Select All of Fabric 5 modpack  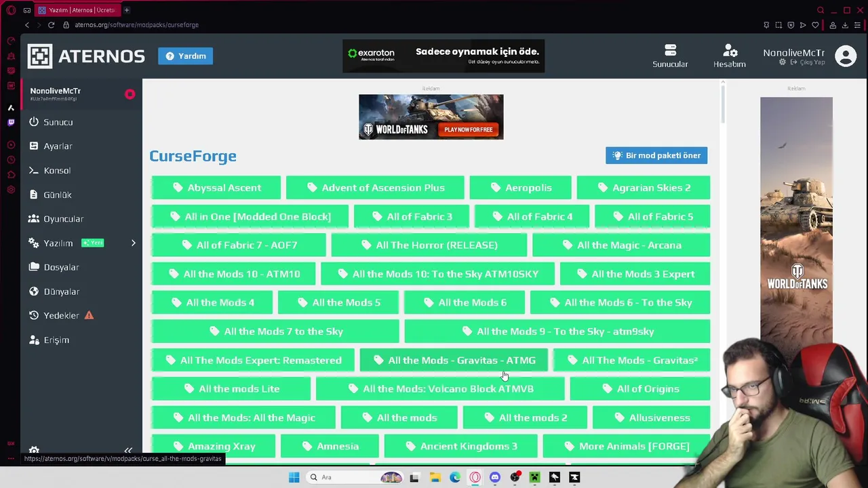(652, 217)
